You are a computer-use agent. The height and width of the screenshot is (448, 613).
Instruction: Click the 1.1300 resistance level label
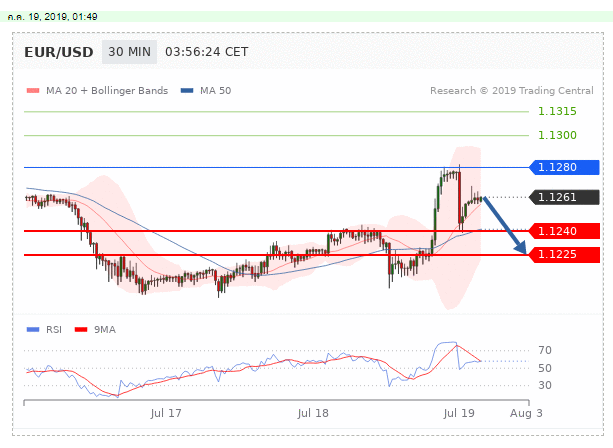557,135
